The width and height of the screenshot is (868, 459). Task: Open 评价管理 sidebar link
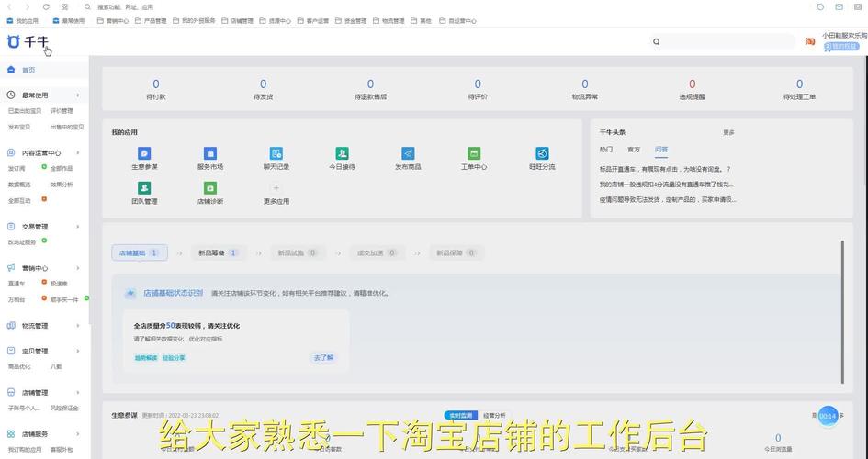(62, 110)
